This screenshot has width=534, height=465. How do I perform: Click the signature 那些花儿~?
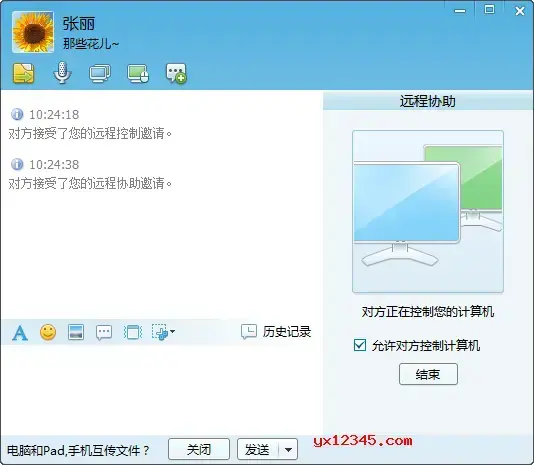[91, 44]
